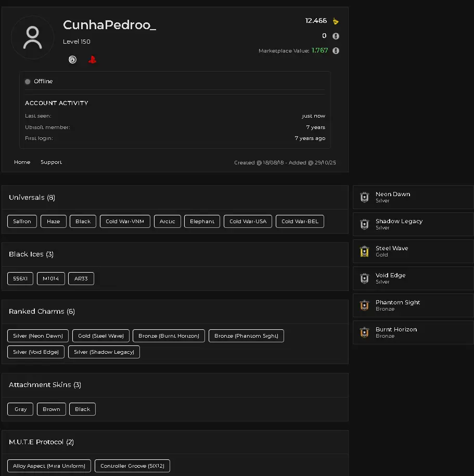Click the Shadow Legacy rank entry

pos(399,224)
